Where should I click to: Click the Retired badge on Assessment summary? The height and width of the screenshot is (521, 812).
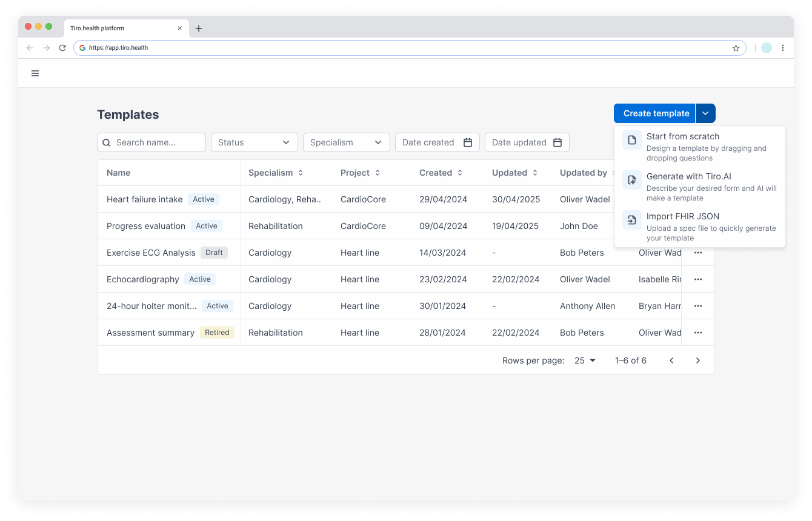click(x=217, y=333)
